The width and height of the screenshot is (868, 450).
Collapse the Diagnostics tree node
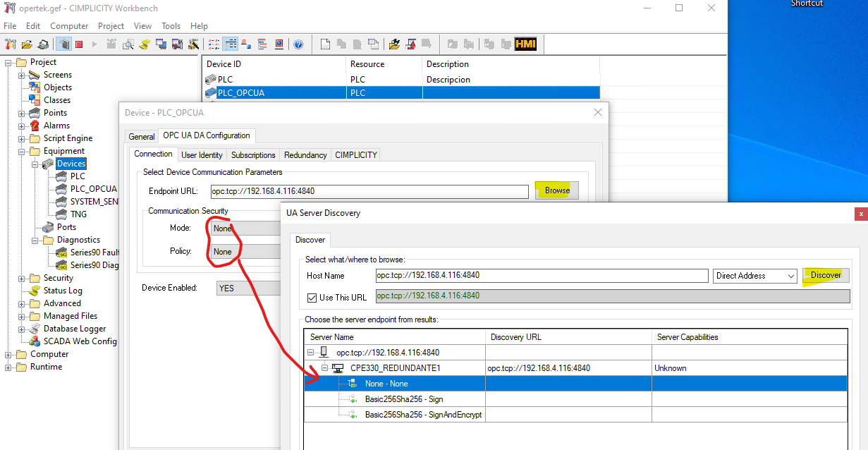click(35, 240)
